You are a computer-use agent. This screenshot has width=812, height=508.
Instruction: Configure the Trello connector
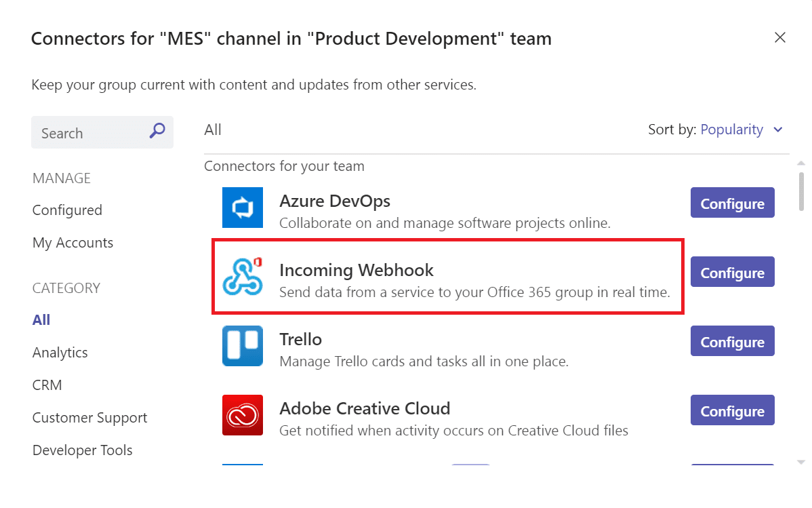tap(732, 342)
